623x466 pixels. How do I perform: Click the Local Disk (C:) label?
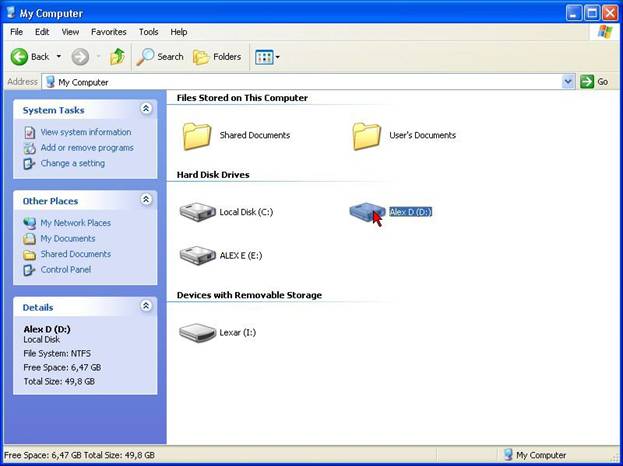click(x=246, y=212)
